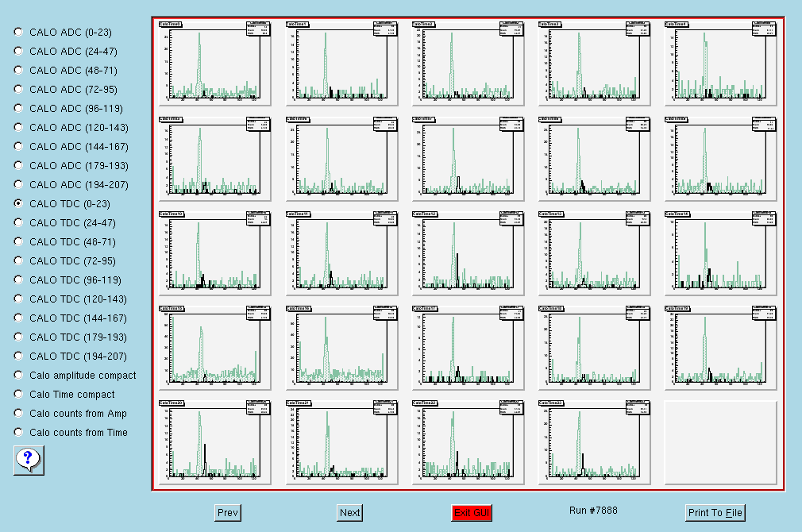Open the question mark help icon

(x=29, y=460)
